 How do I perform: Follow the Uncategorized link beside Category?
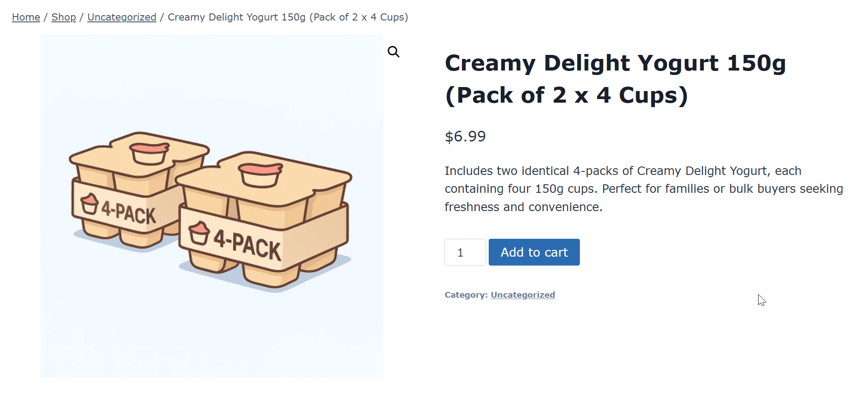tap(523, 295)
